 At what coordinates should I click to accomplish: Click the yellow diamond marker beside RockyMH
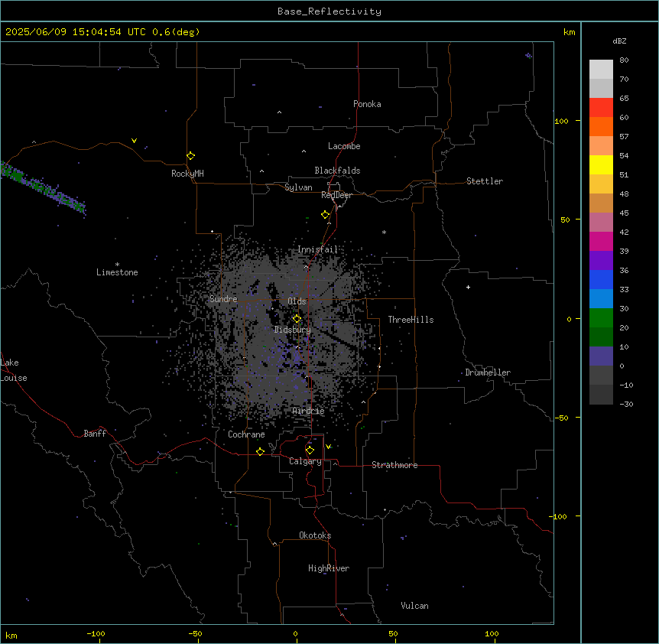(191, 156)
